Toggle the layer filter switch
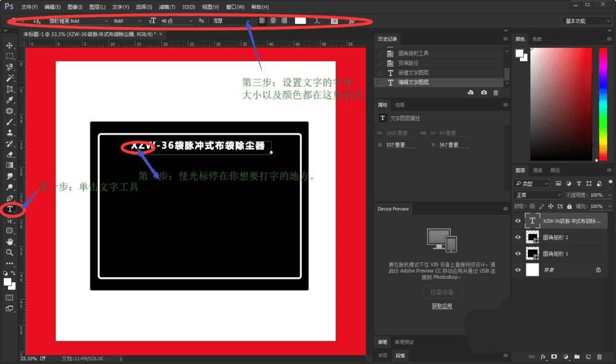 [x=610, y=182]
